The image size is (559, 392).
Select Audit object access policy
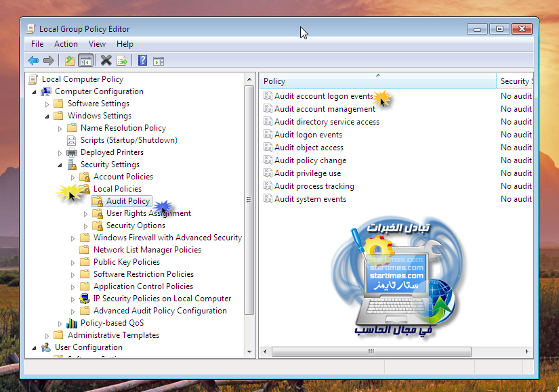coord(308,148)
